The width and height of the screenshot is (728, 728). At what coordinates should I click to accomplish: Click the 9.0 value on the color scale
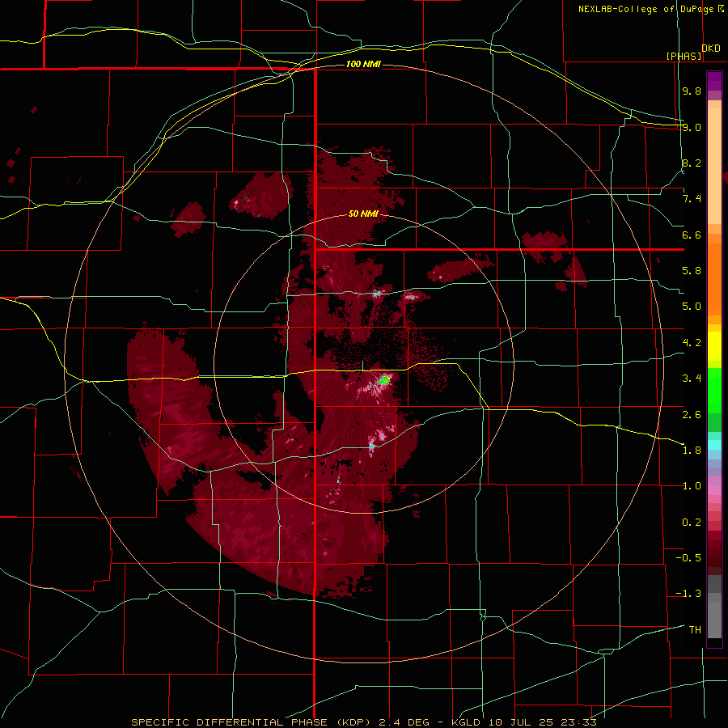click(692, 127)
